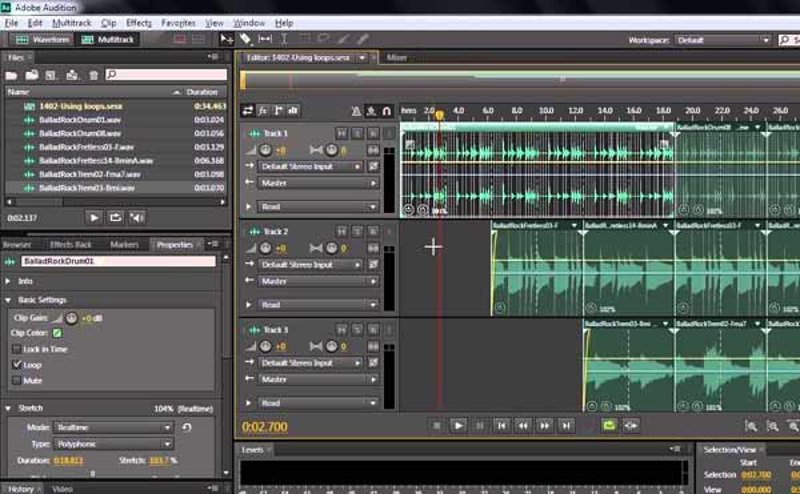The height and width of the screenshot is (494, 800).
Task: Show EQ in track controls
Action: point(293,111)
